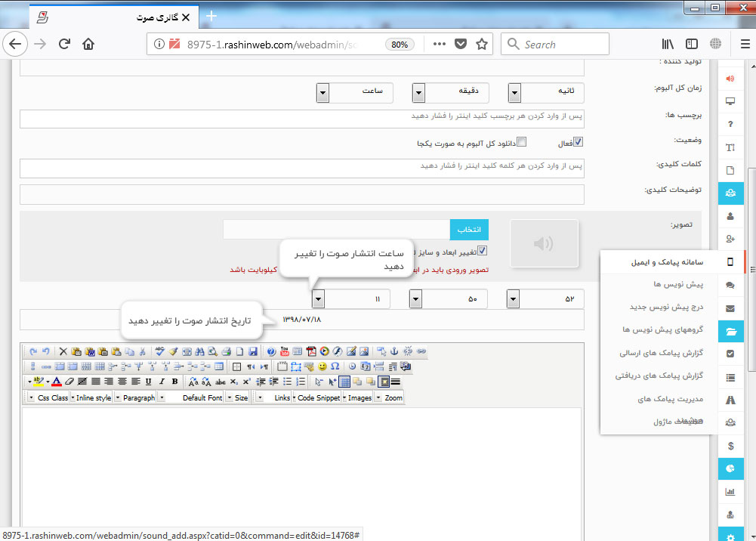
Task: Open find and replace binoculars tool
Action: 199,351
